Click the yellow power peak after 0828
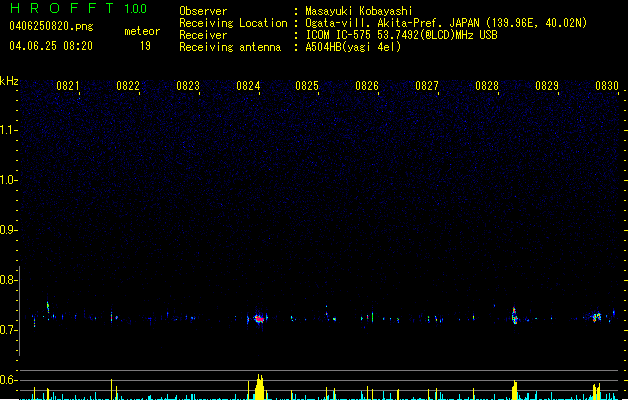 (515, 390)
